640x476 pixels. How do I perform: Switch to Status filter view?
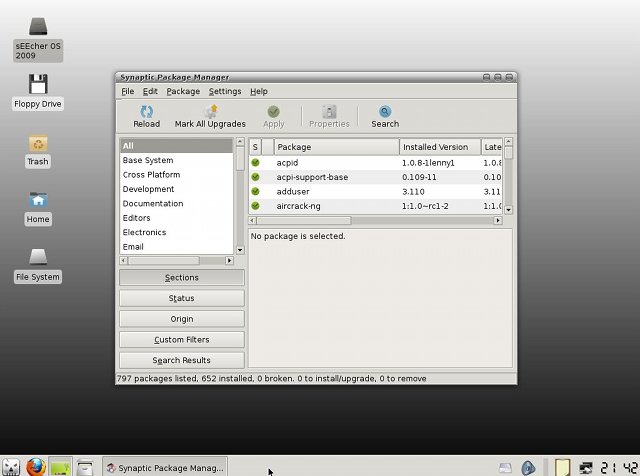pyautogui.click(x=182, y=298)
